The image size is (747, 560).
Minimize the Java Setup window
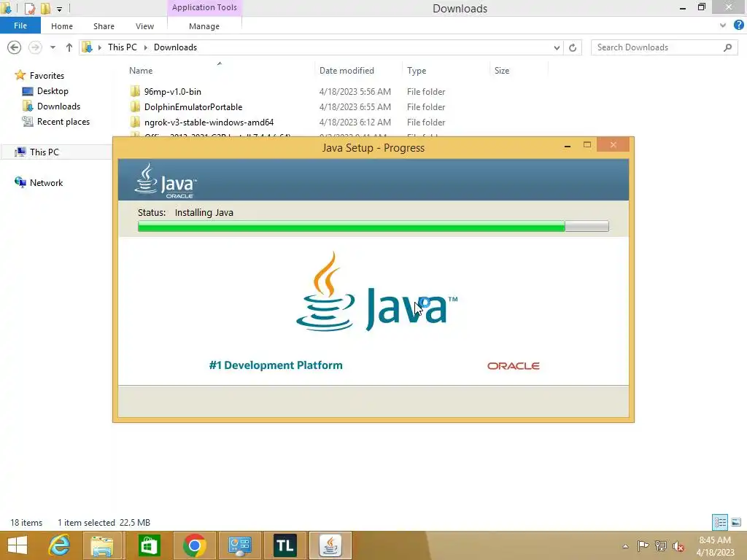[567, 145]
